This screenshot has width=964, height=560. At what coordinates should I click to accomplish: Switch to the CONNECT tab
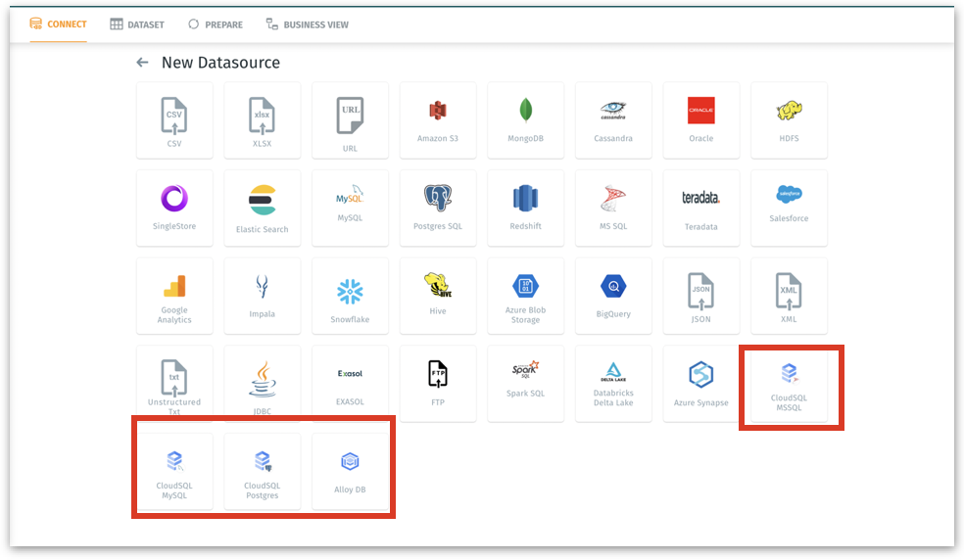point(59,23)
